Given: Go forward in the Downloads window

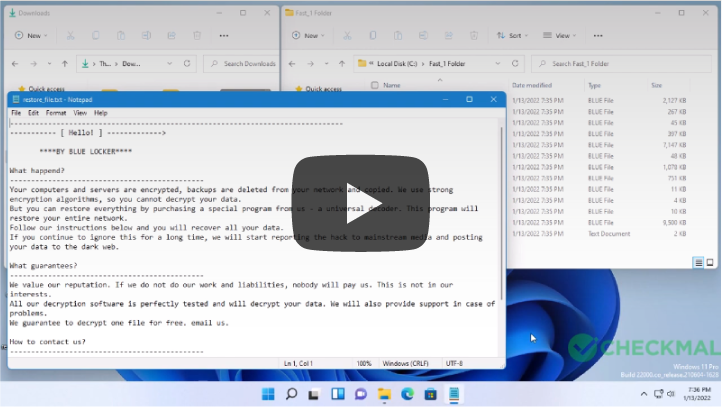Looking at the screenshot, I should 33,64.
